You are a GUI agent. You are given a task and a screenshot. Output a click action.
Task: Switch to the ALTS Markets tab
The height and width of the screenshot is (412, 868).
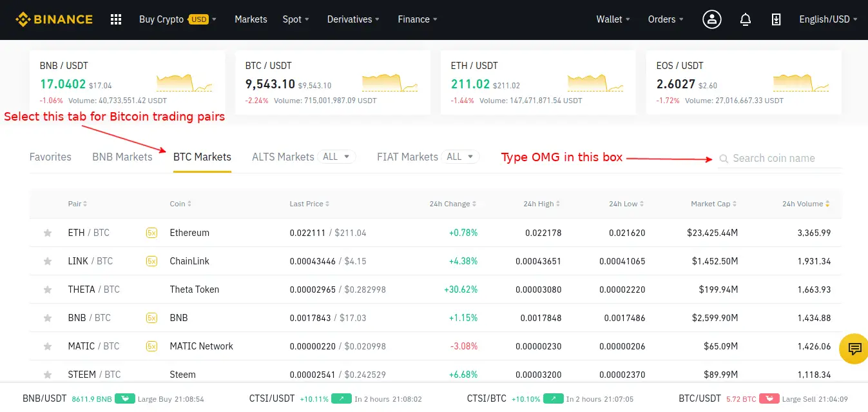283,157
